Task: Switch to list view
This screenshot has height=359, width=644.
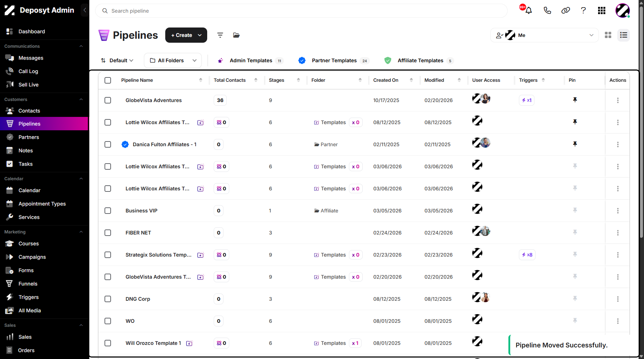Action: pos(623,35)
